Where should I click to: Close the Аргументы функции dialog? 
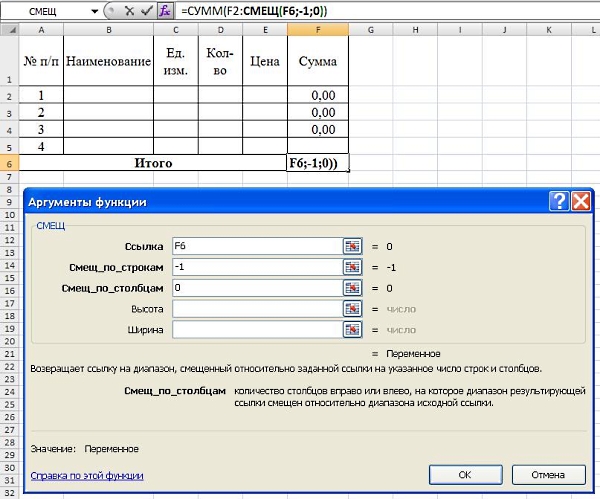coord(581,201)
